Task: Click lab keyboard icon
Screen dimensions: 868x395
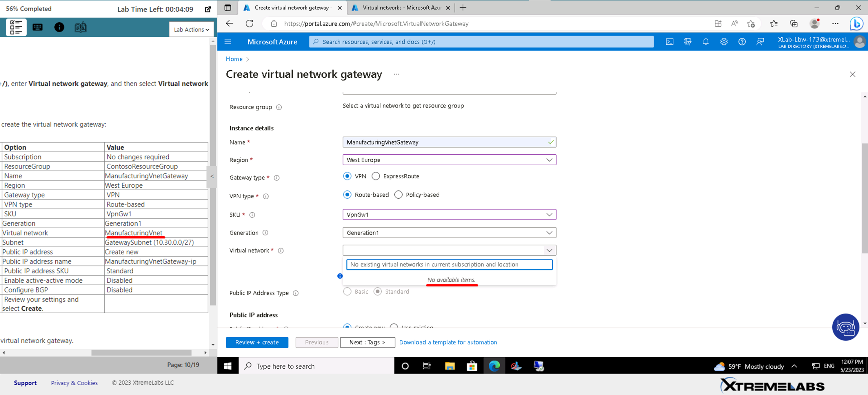Action: (x=38, y=27)
